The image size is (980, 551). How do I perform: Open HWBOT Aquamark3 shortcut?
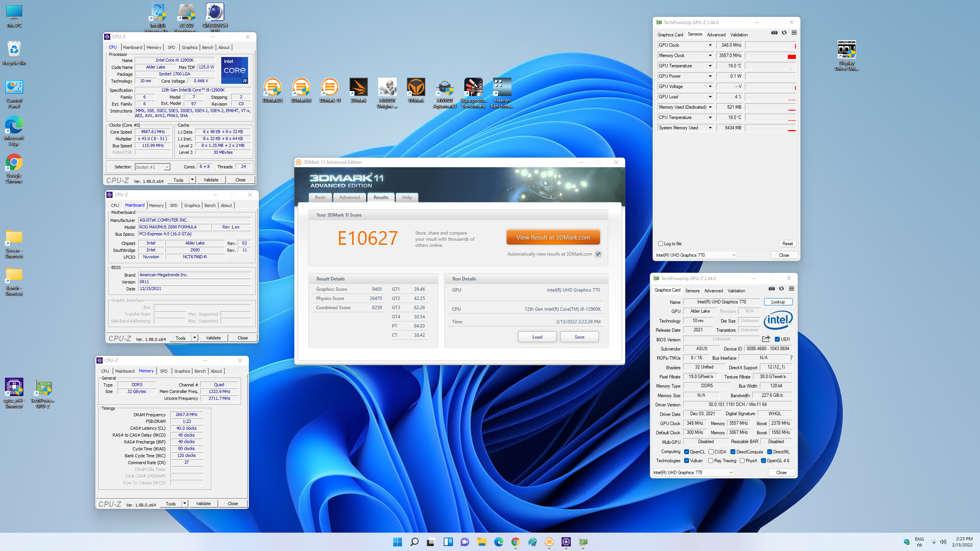(x=444, y=93)
